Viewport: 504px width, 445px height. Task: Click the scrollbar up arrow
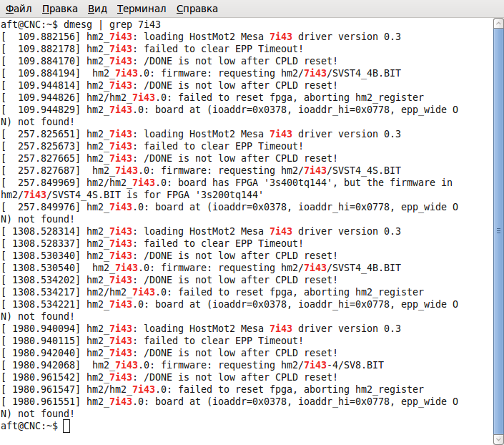coord(498,24)
